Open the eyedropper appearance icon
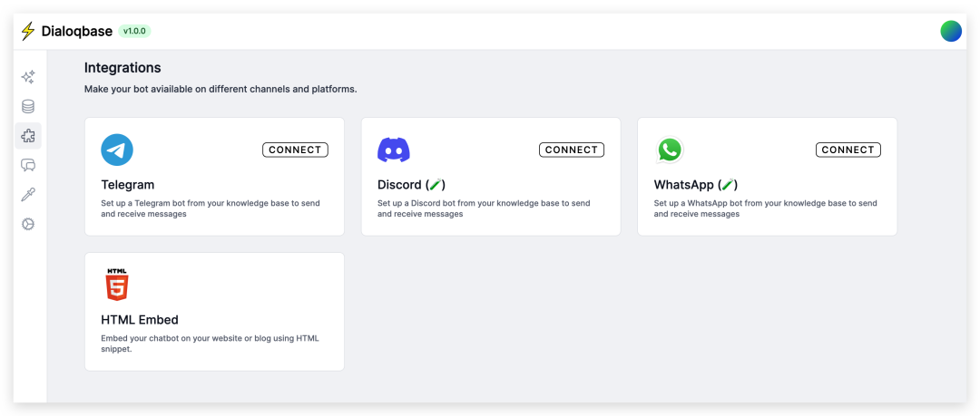 click(28, 195)
